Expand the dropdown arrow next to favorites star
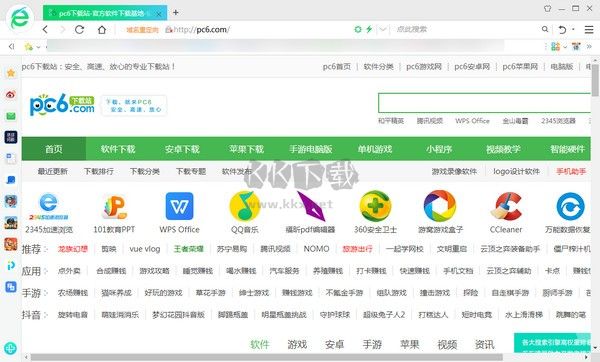Image resolution: width=600 pixels, height=362 pixels. pyautogui.click(x=38, y=47)
